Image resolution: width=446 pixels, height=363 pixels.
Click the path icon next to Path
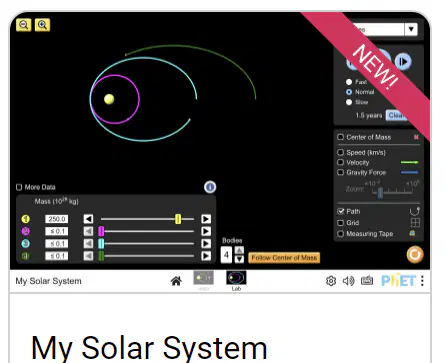(x=415, y=211)
